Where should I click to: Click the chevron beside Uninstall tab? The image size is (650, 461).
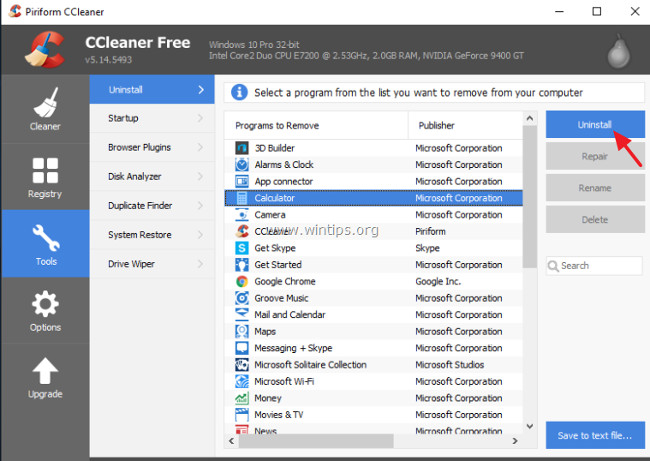click(x=201, y=90)
